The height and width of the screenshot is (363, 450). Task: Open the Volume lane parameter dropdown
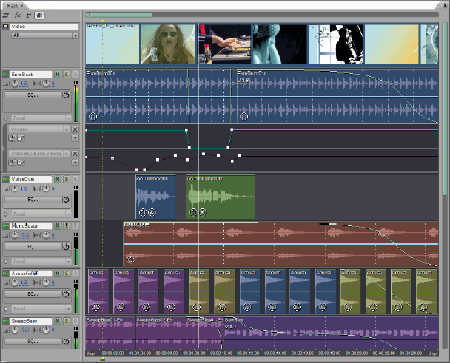[39, 129]
